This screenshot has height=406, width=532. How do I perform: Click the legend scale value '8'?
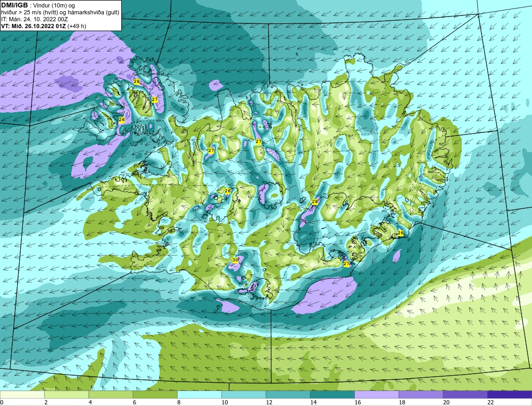[x=179, y=402]
